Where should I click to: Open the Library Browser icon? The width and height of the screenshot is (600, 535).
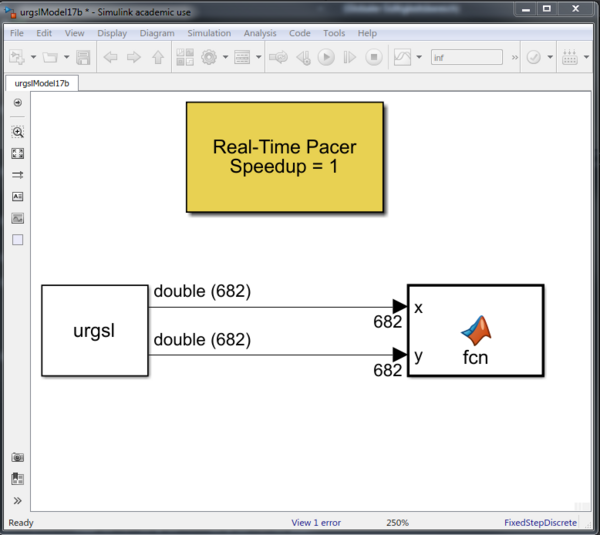[x=185, y=57]
